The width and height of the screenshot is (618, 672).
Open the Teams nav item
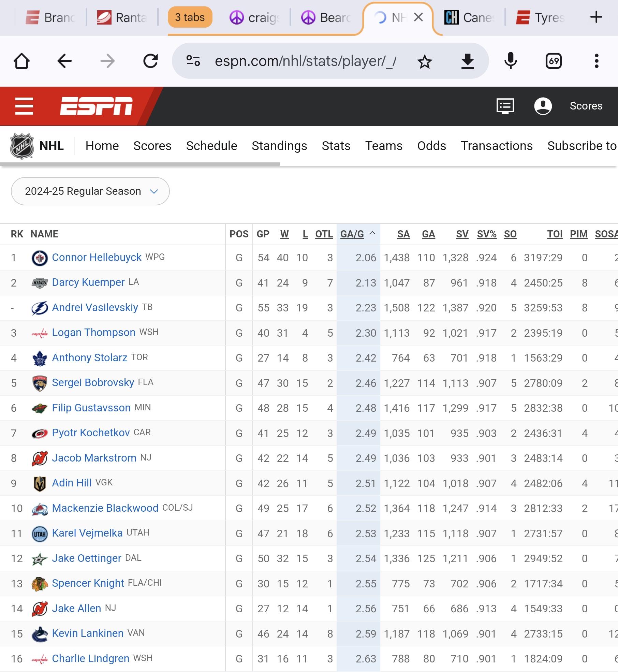click(x=384, y=146)
